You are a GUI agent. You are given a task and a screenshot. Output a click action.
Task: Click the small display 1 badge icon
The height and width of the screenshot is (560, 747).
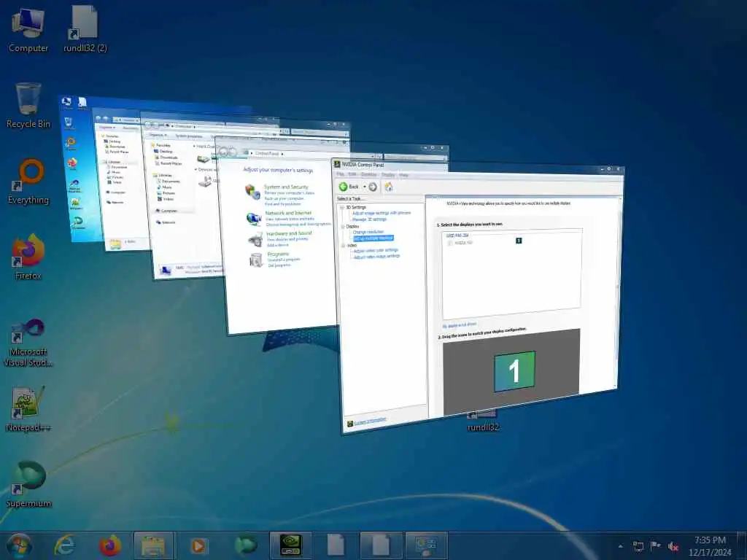[519, 241]
